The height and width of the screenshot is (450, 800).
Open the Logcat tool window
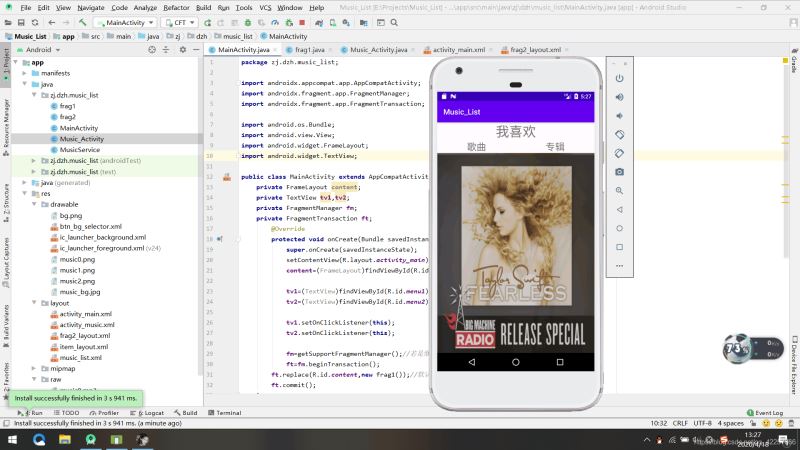tap(149, 412)
